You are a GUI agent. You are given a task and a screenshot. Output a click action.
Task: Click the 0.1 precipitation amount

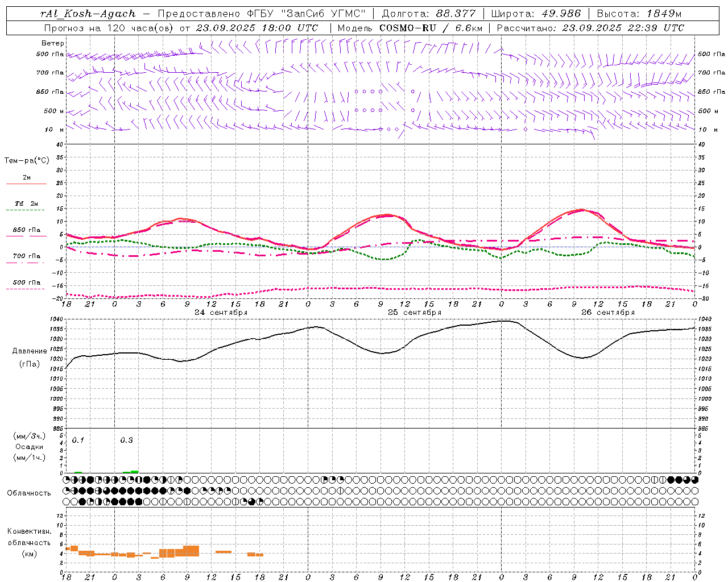click(78, 440)
